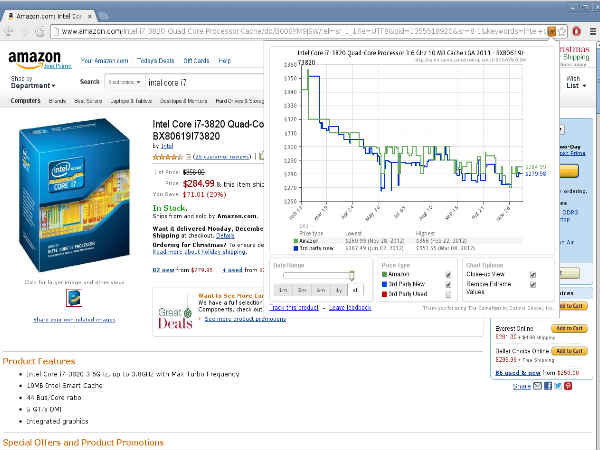The image size is (600, 450).
Task: Open Today's Deals link
Action: 155,60
